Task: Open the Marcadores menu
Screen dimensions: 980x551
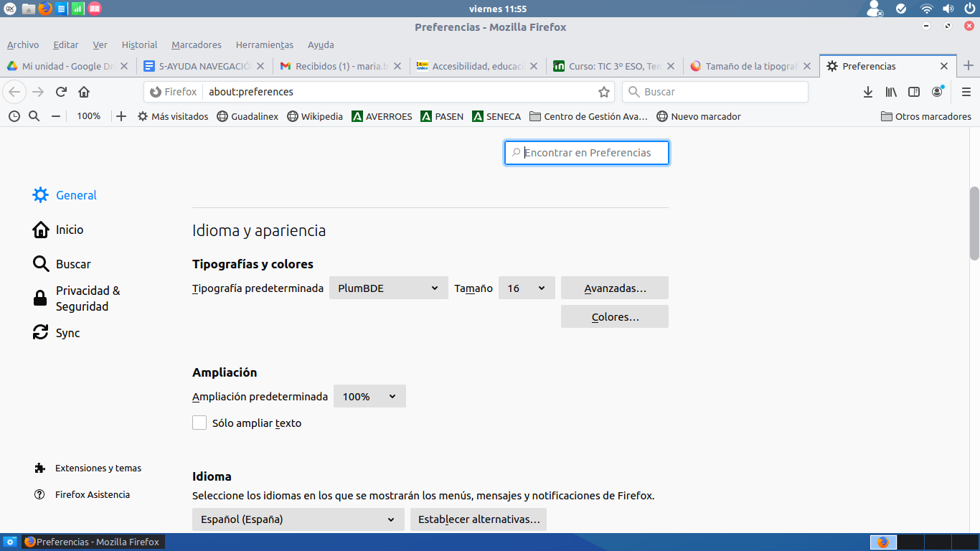Action: (196, 44)
